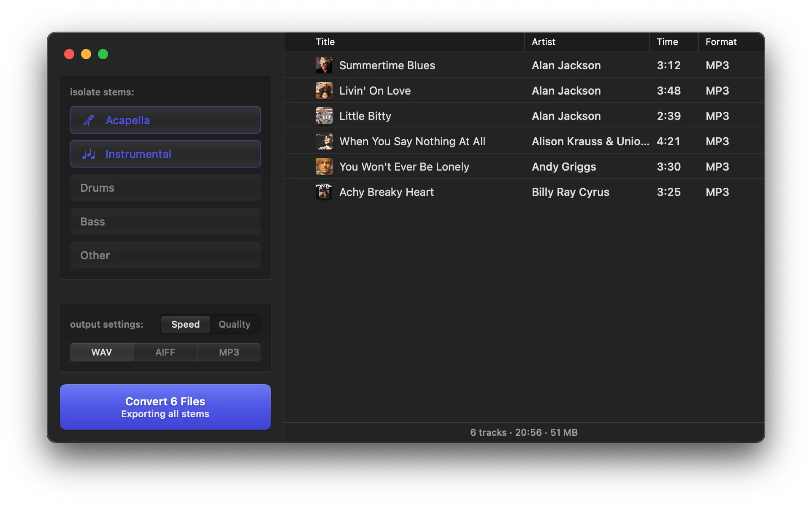Screen dimensions: 812x505
Task: Click Alan Jackson artist in Little Bitty row
Action: (x=566, y=116)
